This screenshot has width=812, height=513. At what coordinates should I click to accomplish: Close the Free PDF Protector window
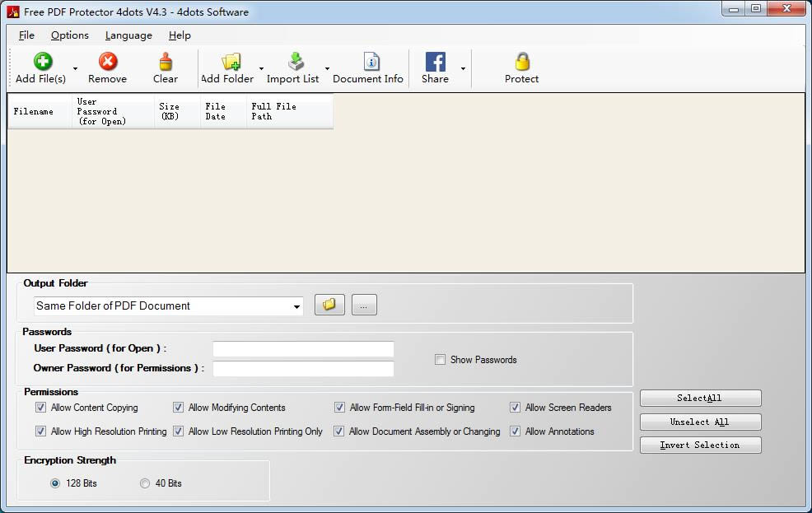pos(786,9)
